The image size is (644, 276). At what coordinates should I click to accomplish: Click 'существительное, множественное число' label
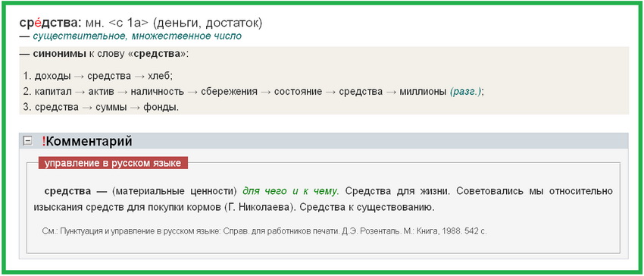[137, 36]
